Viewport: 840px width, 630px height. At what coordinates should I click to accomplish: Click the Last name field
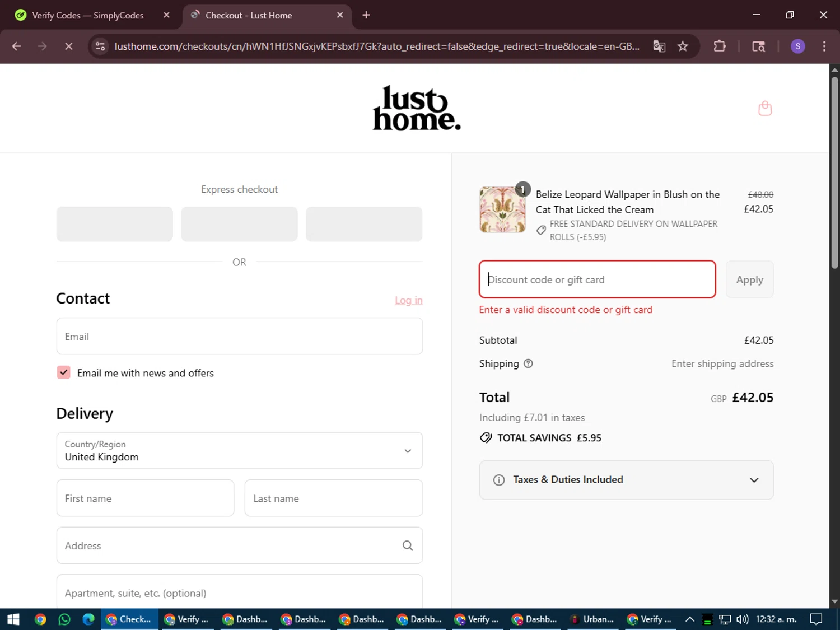334,498
